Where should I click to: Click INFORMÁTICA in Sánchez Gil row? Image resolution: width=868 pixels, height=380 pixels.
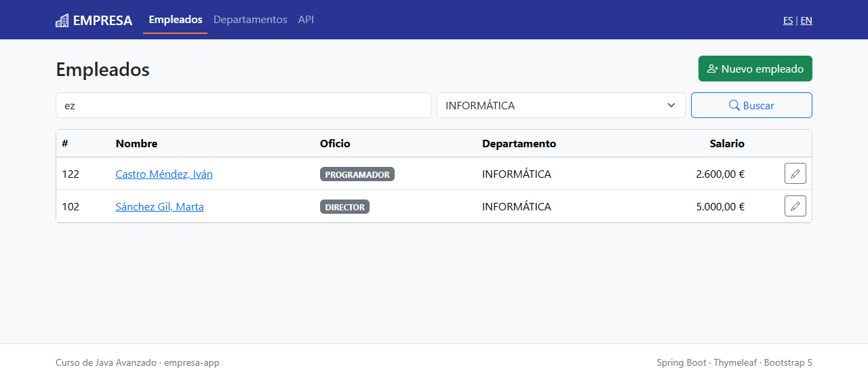click(x=517, y=206)
